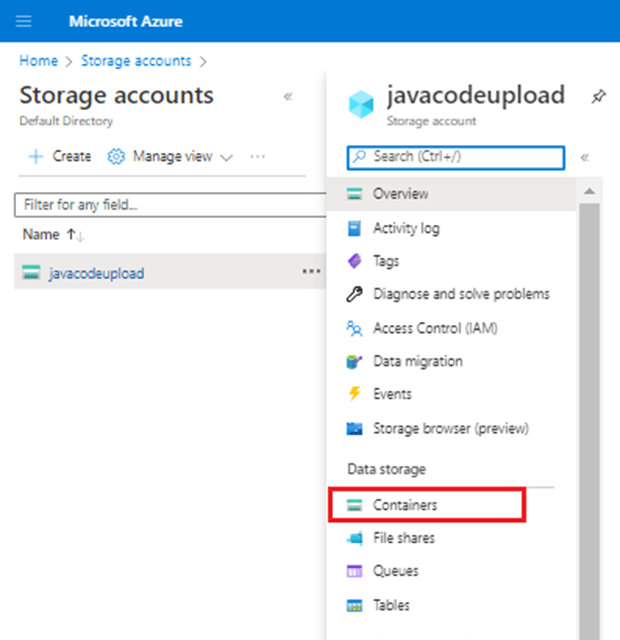Open the Azure portal hamburger menu
620x640 pixels.
[24, 21]
